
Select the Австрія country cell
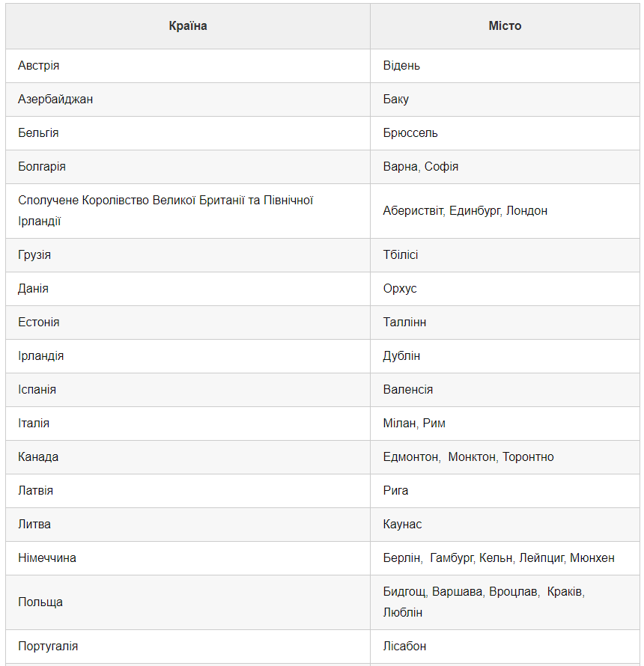pos(39,66)
